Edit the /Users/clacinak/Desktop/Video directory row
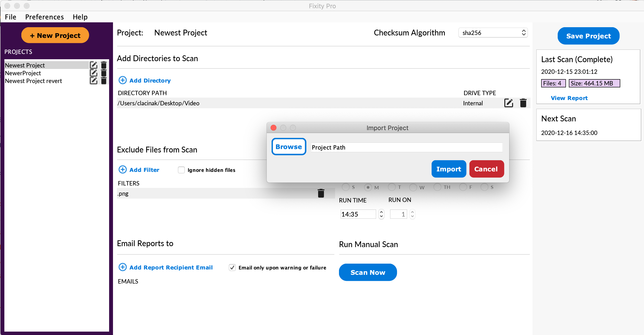This screenshot has height=335, width=644. [x=508, y=103]
